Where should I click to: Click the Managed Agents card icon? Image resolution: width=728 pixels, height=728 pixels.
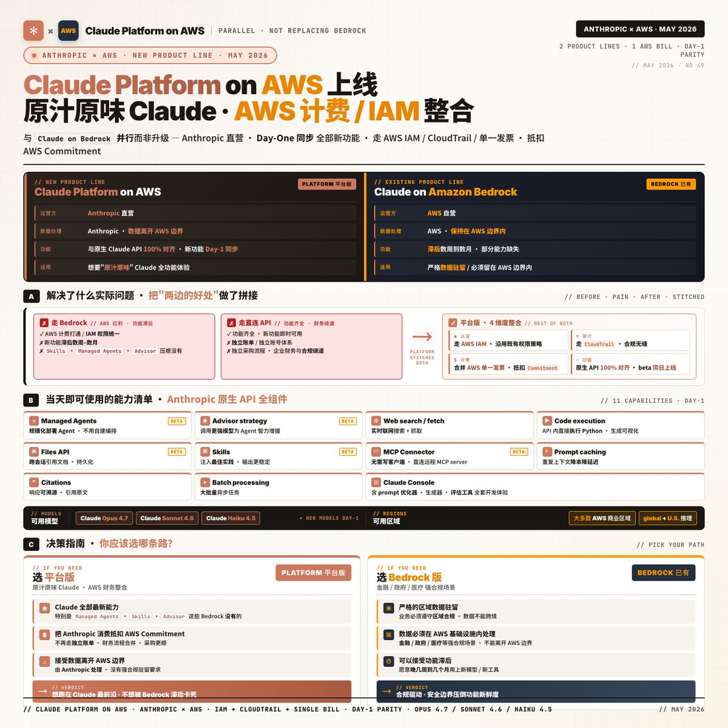click(34, 421)
